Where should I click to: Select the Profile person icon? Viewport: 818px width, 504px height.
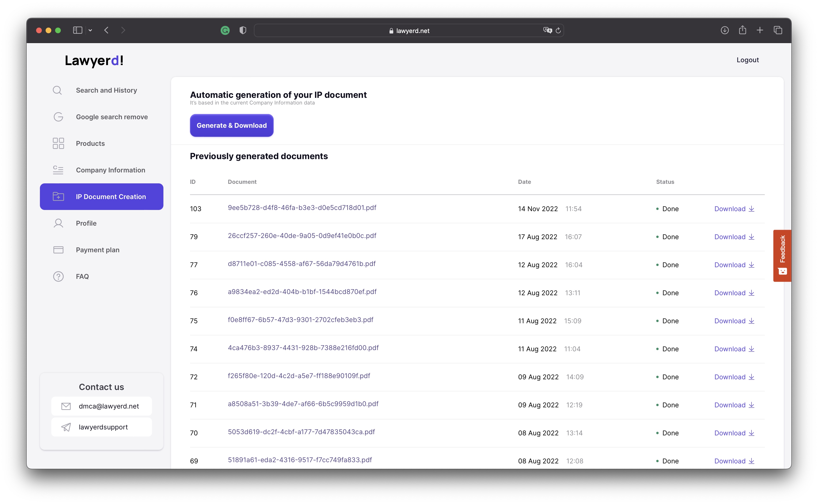[58, 223]
